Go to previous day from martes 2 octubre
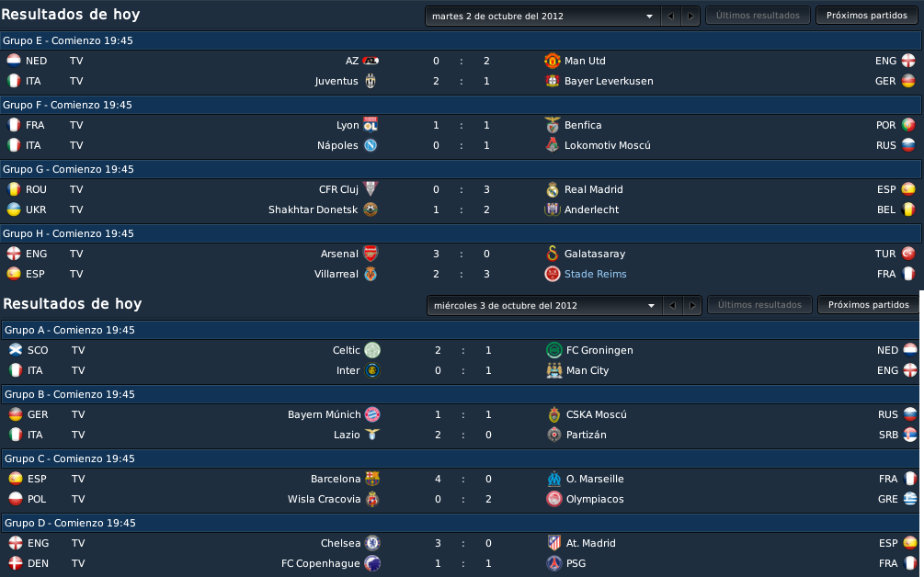 click(670, 16)
